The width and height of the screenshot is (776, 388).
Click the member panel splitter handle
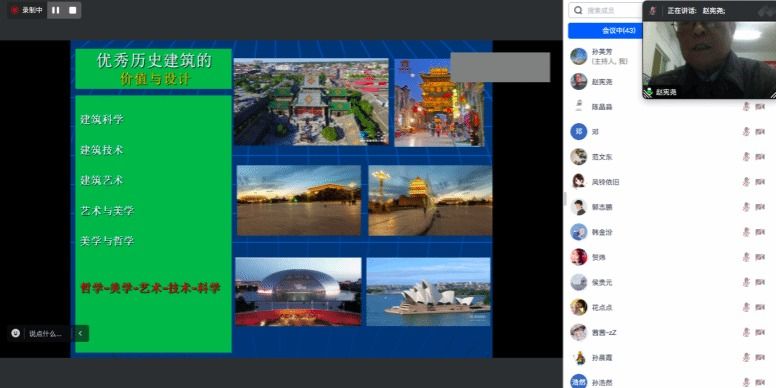point(565,198)
